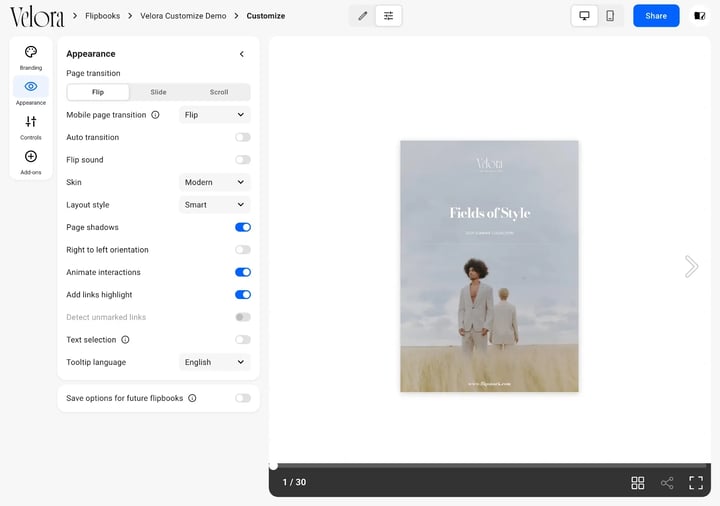
Task: Enter fullscreen mode in viewer
Action: (696, 483)
